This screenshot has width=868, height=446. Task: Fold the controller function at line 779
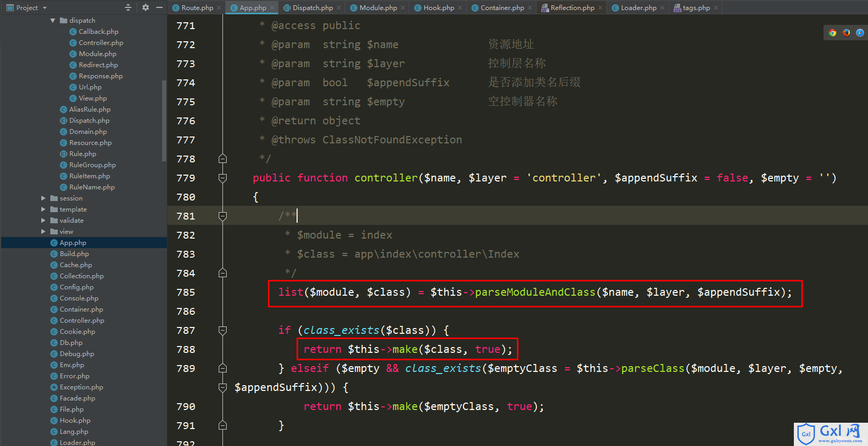(x=223, y=178)
